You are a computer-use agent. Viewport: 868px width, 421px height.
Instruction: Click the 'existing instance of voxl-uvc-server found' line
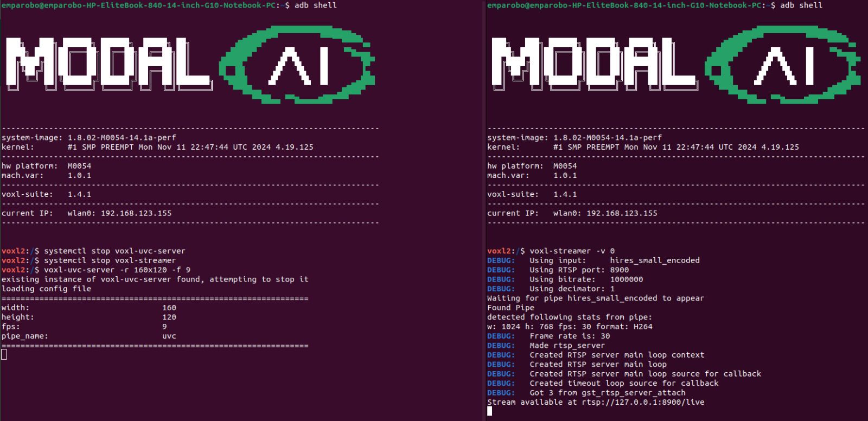(x=155, y=279)
